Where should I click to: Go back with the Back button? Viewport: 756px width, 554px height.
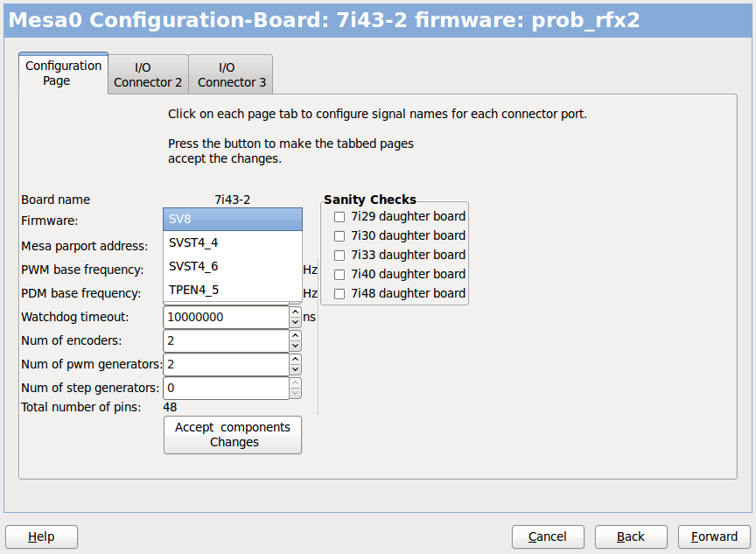click(x=631, y=536)
